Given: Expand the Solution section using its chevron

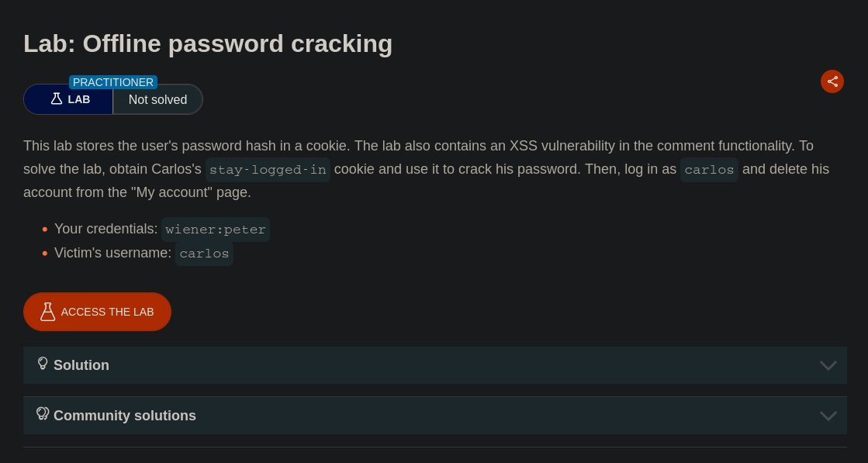Looking at the screenshot, I should point(828,365).
